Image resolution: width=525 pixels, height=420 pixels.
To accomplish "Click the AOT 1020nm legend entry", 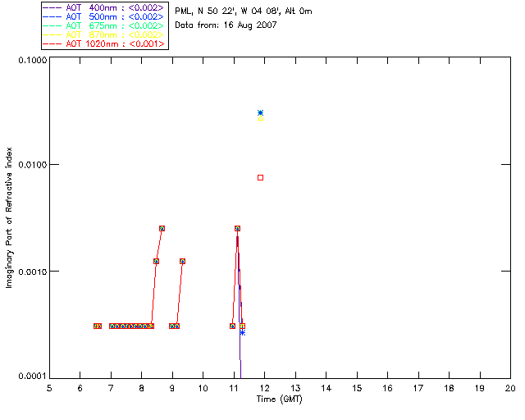I will point(103,43).
